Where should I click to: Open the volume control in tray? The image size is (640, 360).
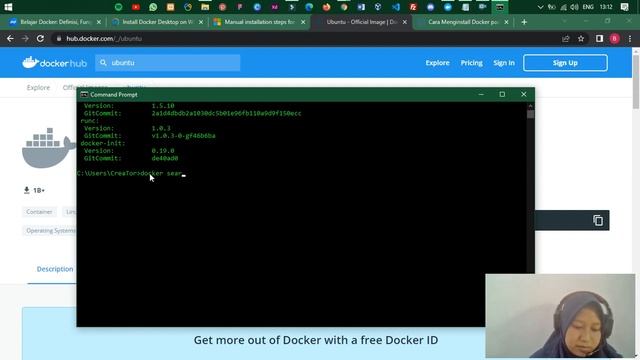point(574,7)
